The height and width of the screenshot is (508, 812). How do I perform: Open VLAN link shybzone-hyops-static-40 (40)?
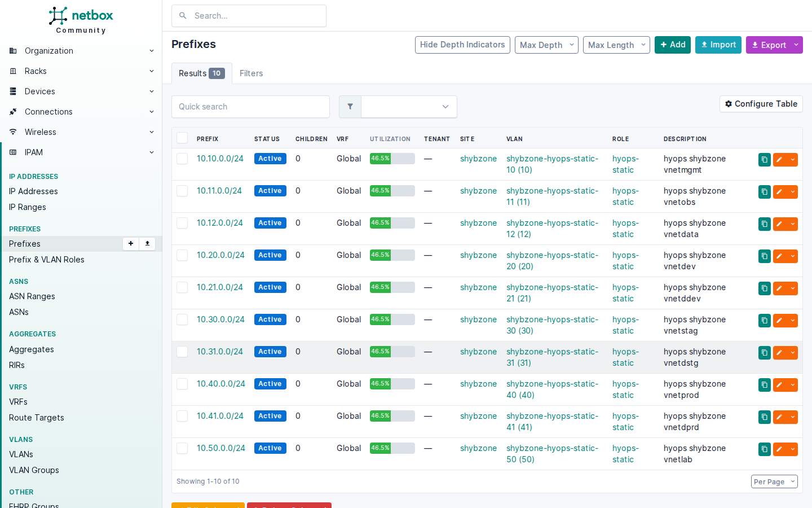(552, 389)
